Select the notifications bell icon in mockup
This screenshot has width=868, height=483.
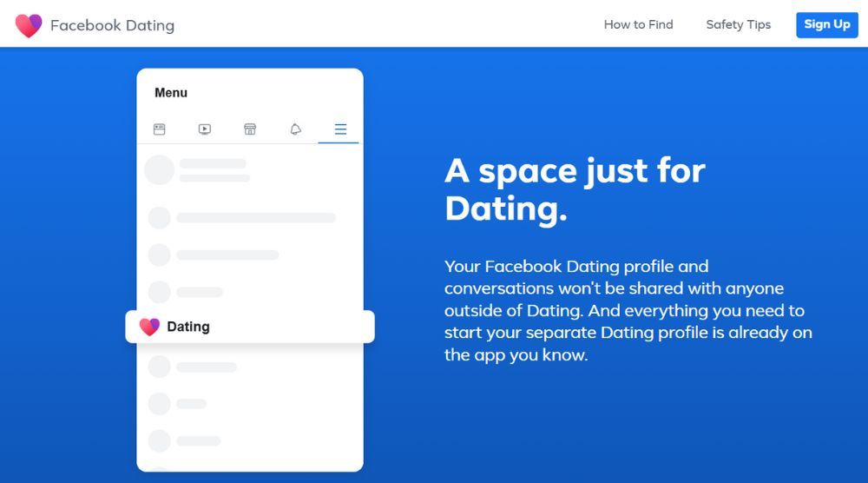(x=296, y=129)
